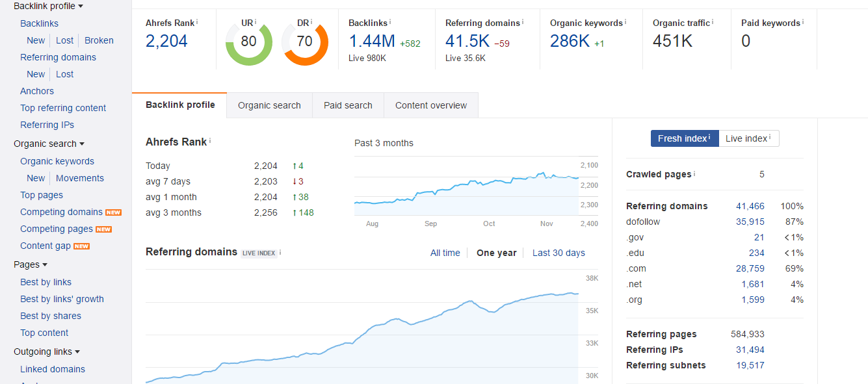868x384 pixels.
Task: Click the NEW badge beside Competing pages
Action: [x=104, y=229]
